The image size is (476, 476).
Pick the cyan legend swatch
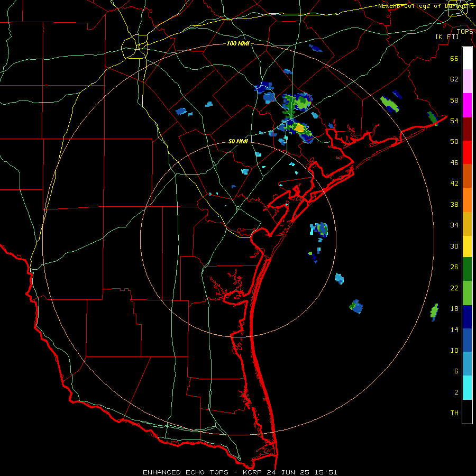click(467, 388)
